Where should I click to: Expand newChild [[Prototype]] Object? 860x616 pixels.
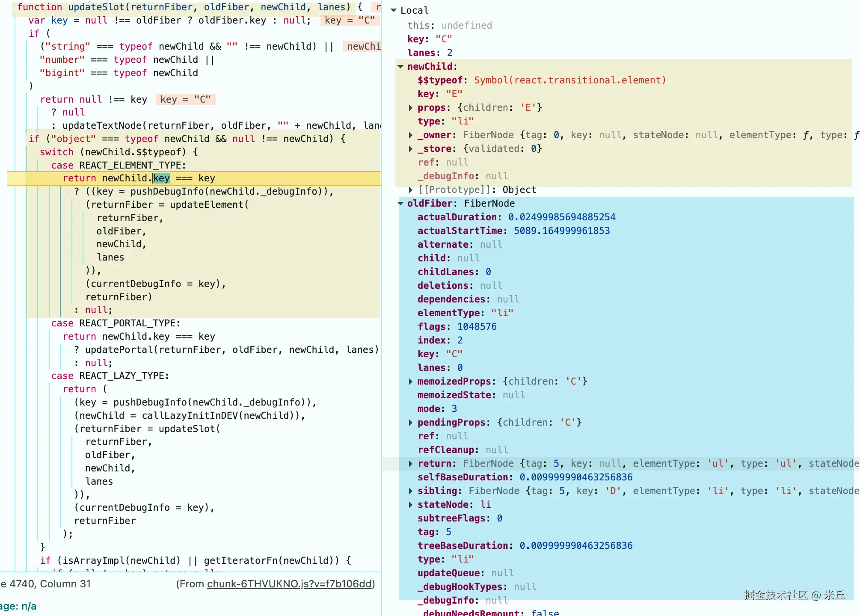(x=411, y=190)
